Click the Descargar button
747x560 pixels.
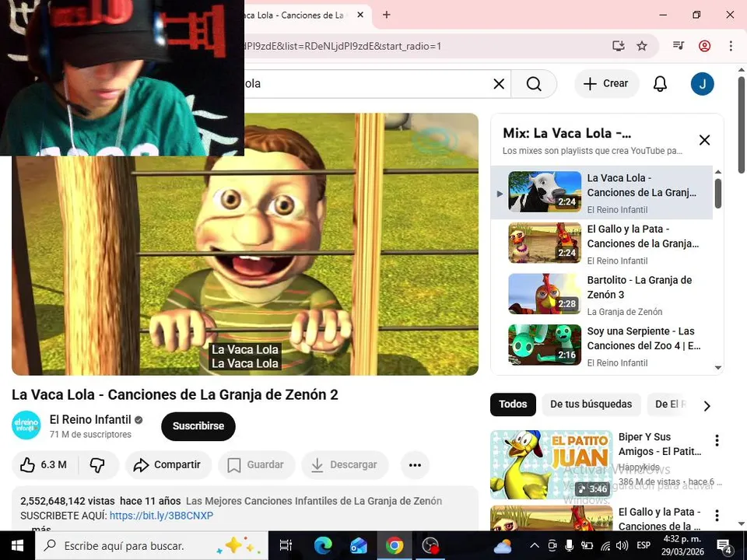(345, 465)
